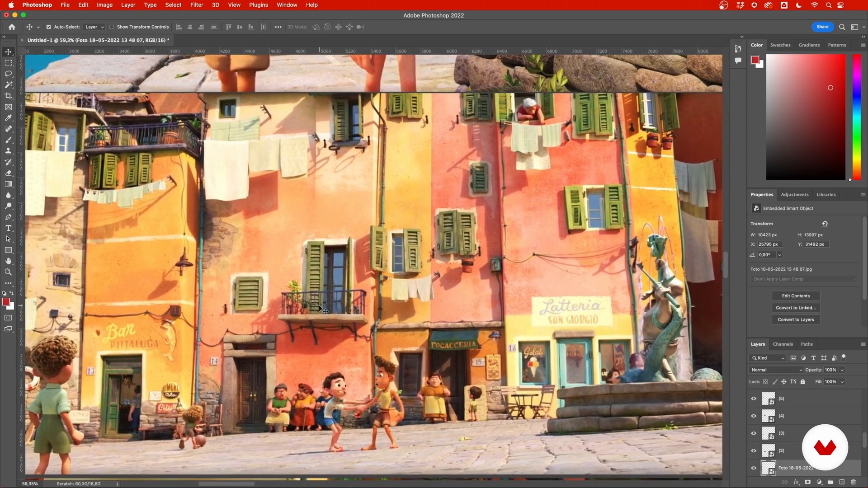Click the delete layer trash icon
Image resolution: width=868 pixels, height=488 pixels.
(x=854, y=482)
